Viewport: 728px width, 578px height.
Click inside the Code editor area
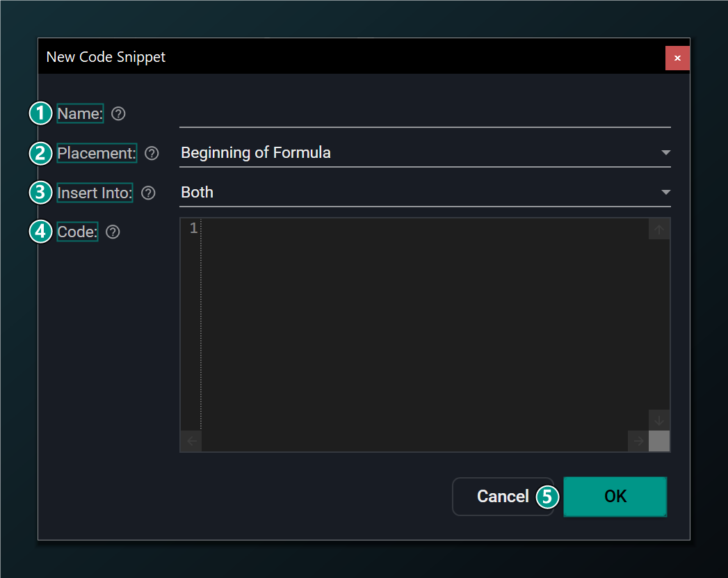tap(425, 335)
